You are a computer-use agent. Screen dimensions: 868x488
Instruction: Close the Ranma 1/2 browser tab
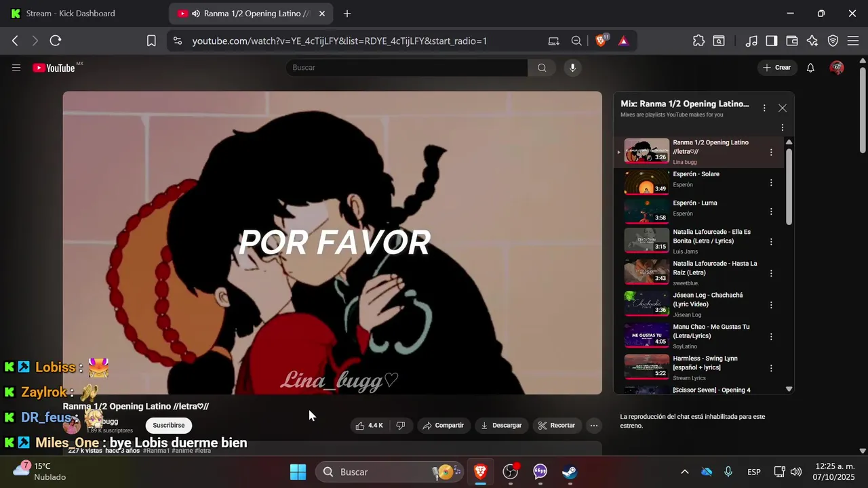point(322,14)
